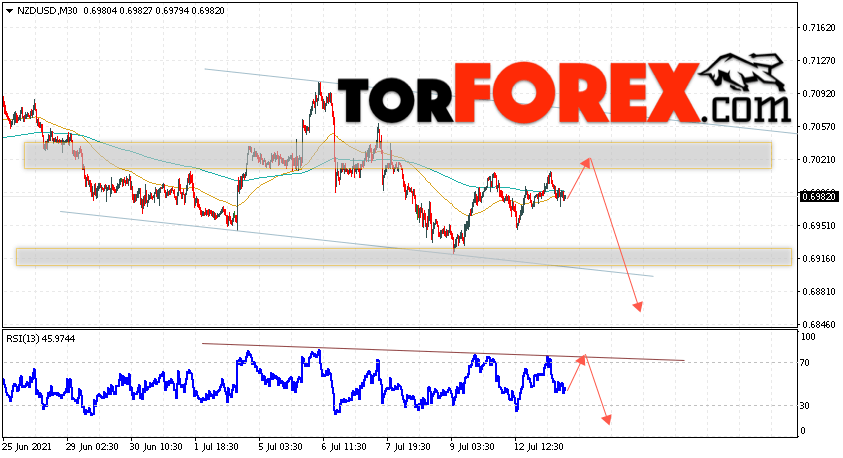Select the 0.69160 price axis label
The width and height of the screenshot is (843, 458).
tap(819, 259)
